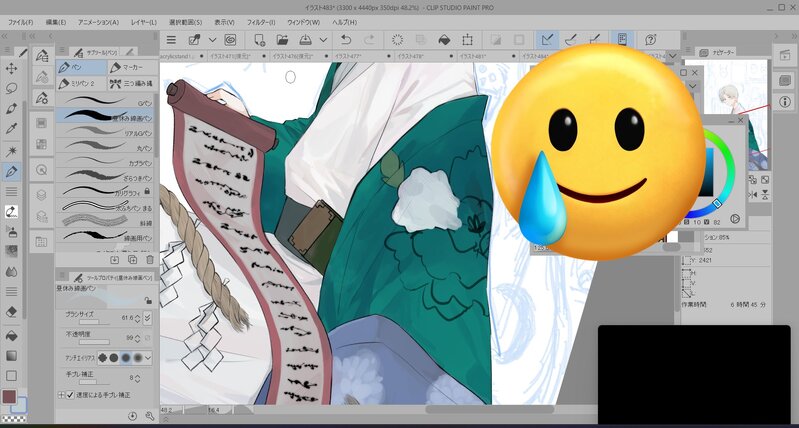The image size is (799, 428).
Task: Expand the dropdown arrow beside Save icon
Action: click(326, 40)
